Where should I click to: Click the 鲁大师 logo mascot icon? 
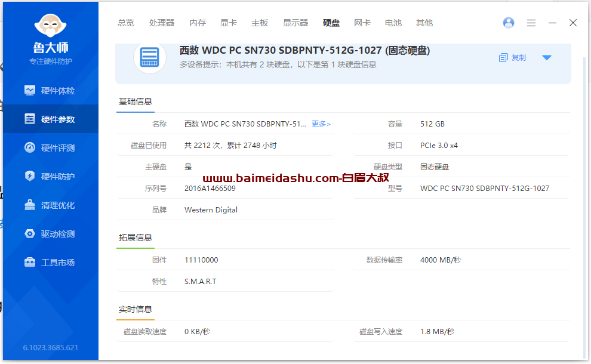[x=51, y=26]
